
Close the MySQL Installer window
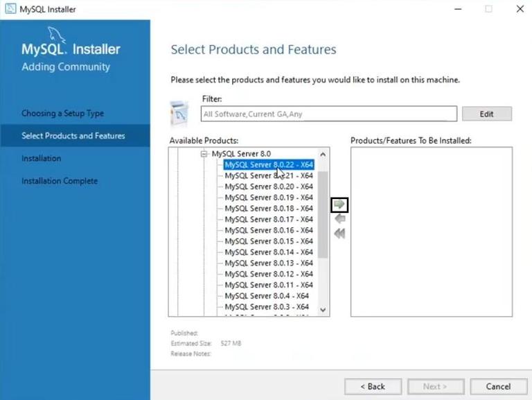click(520, 9)
